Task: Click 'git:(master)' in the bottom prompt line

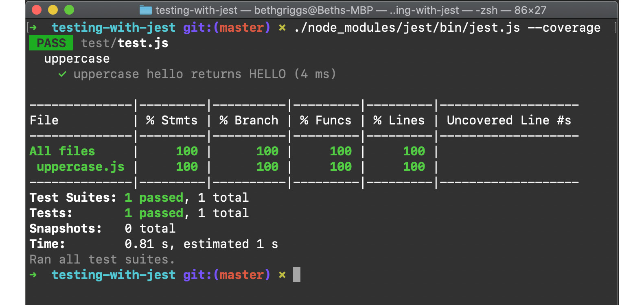Action: point(227,275)
